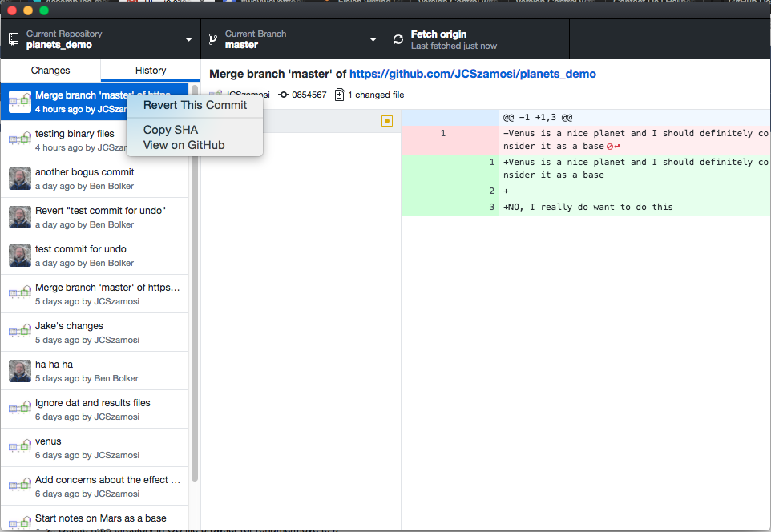Click the yellow marker icon in the diff gutter
This screenshot has height=532, width=771.
click(x=387, y=120)
